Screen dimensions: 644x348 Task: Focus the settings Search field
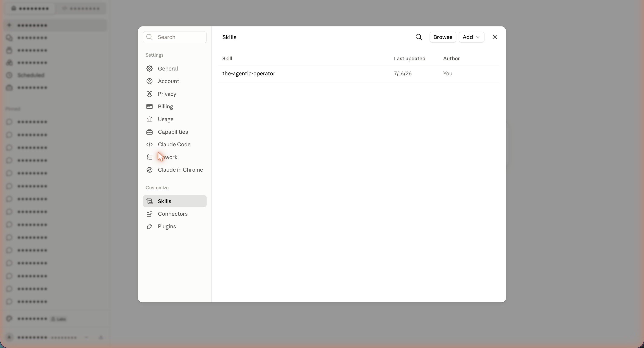coord(174,37)
